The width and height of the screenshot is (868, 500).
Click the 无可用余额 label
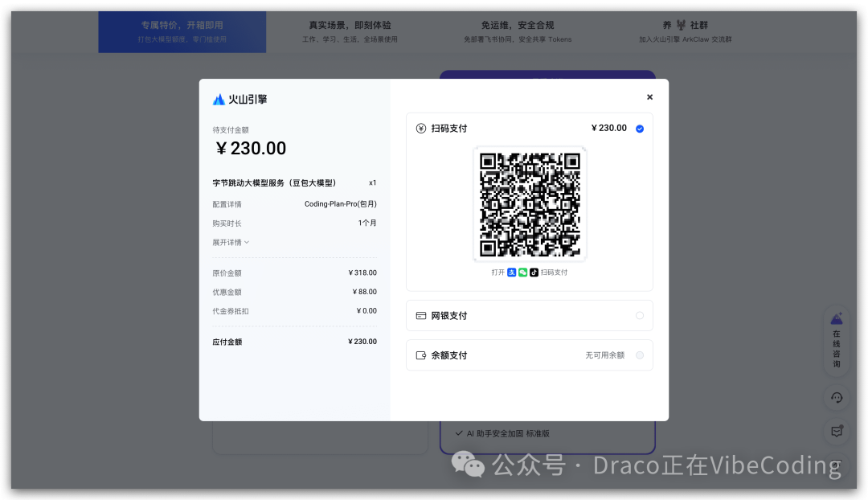[604, 355]
